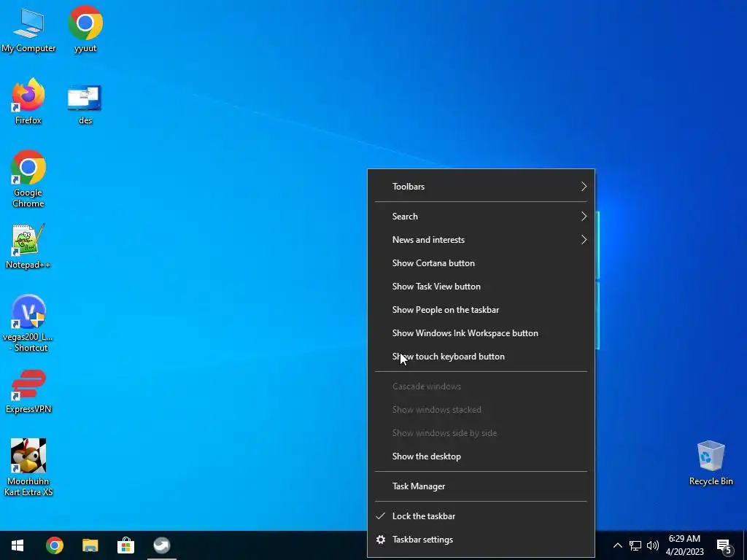Open File Explorer from the taskbar
The width and height of the screenshot is (747, 560).
90,545
